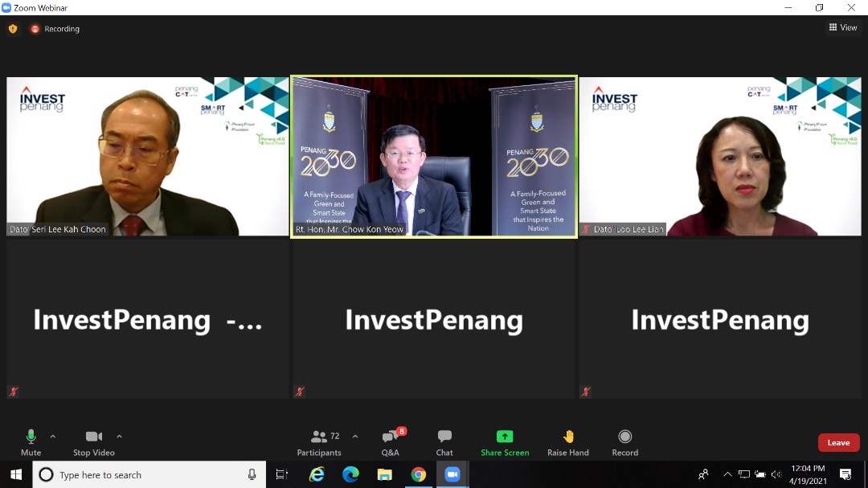This screenshot has height=488, width=868.
Task: Expand video options arrow beside Stop Video
Action: (119, 437)
